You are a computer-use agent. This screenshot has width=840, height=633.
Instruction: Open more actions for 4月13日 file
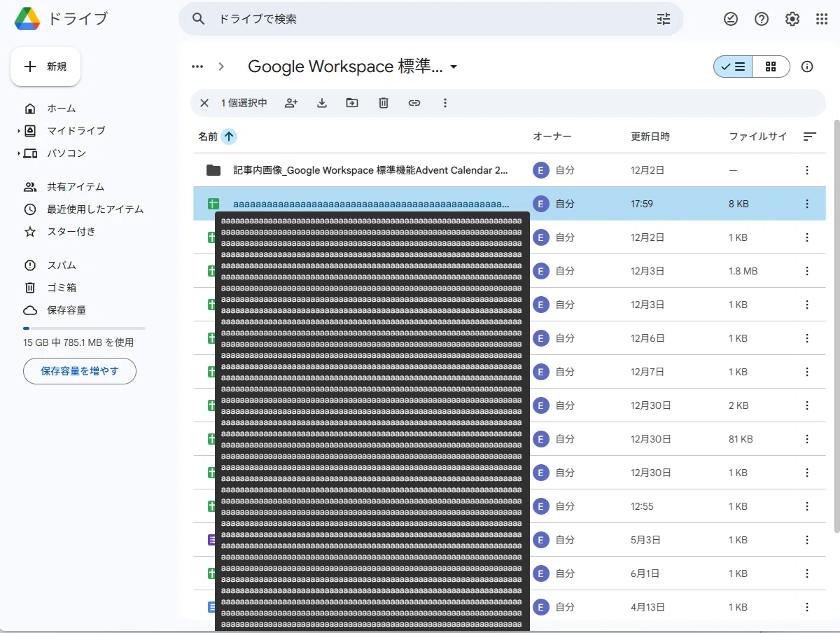(x=807, y=607)
